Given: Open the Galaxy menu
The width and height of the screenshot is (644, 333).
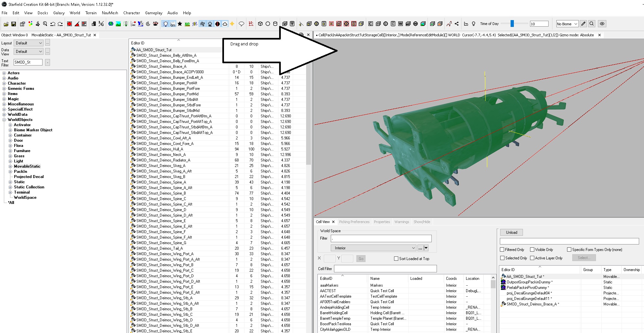Looking at the screenshot, I should [x=59, y=13].
